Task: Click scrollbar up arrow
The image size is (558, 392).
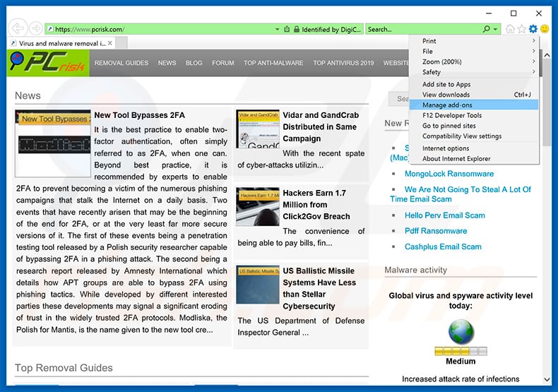Action: (547, 55)
